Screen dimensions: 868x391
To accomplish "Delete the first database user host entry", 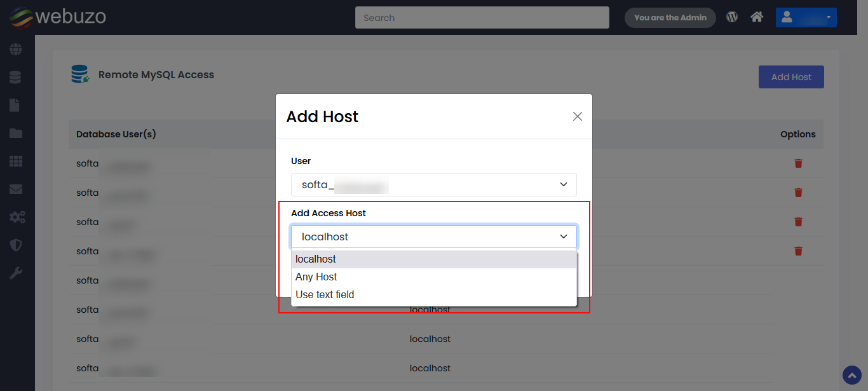I will pyautogui.click(x=798, y=163).
